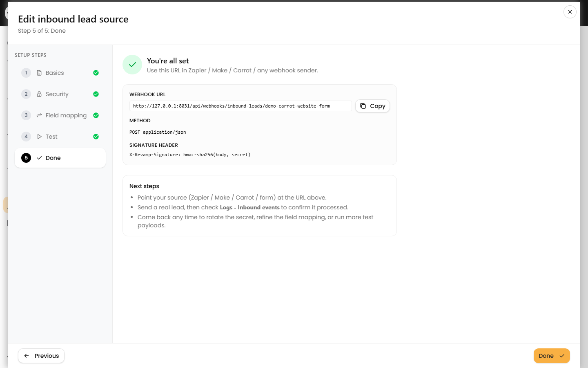
Task: Click 'Step 5 of 5: Done' subtitle
Action: [x=42, y=31]
